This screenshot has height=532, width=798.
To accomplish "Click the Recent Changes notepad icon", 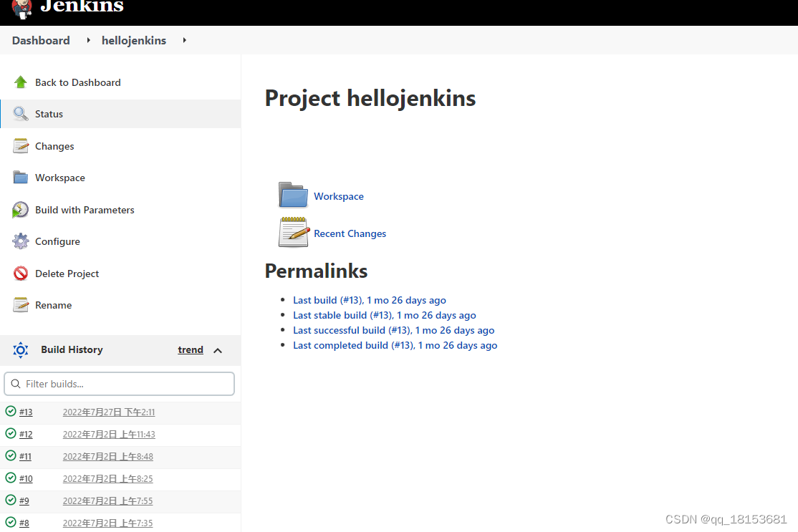I will (293, 233).
